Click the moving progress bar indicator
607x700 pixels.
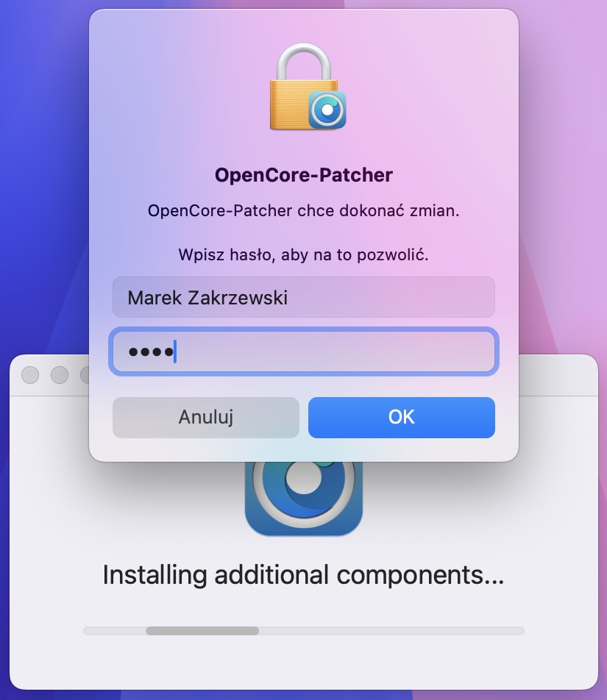point(202,631)
